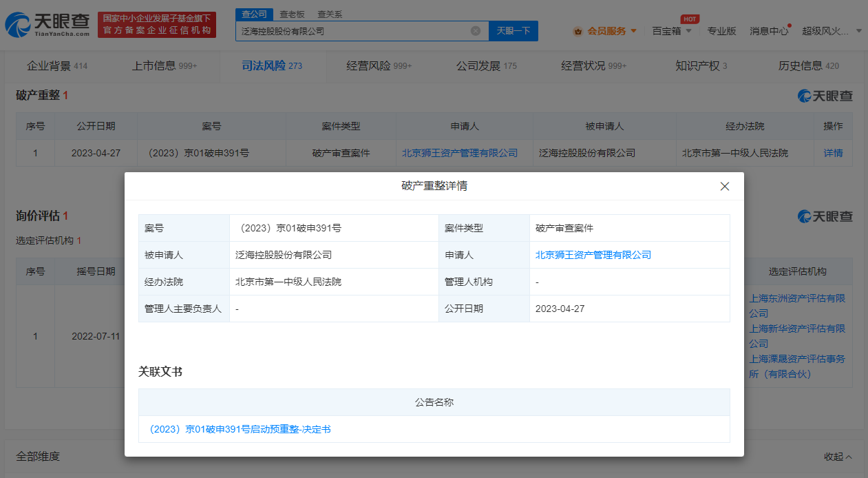The width and height of the screenshot is (868, 478).
Task: Click the 天眼一下 search button
Action: [514, 31]
